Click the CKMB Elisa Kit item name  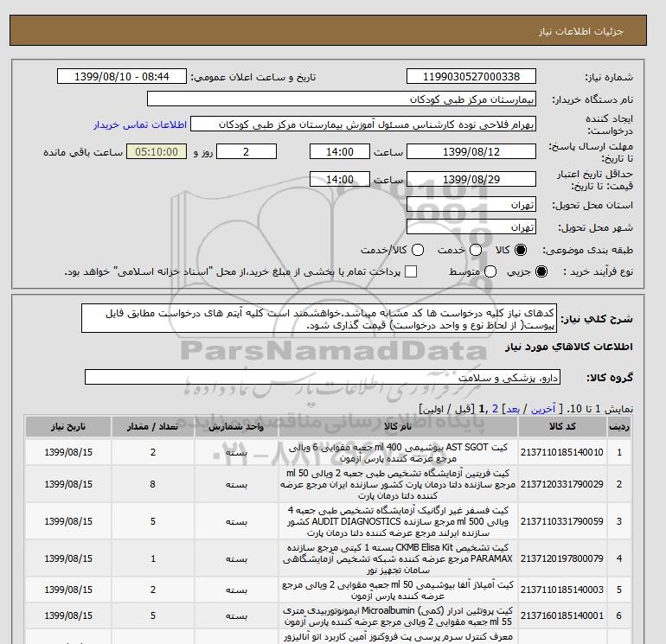coord(398,558)
